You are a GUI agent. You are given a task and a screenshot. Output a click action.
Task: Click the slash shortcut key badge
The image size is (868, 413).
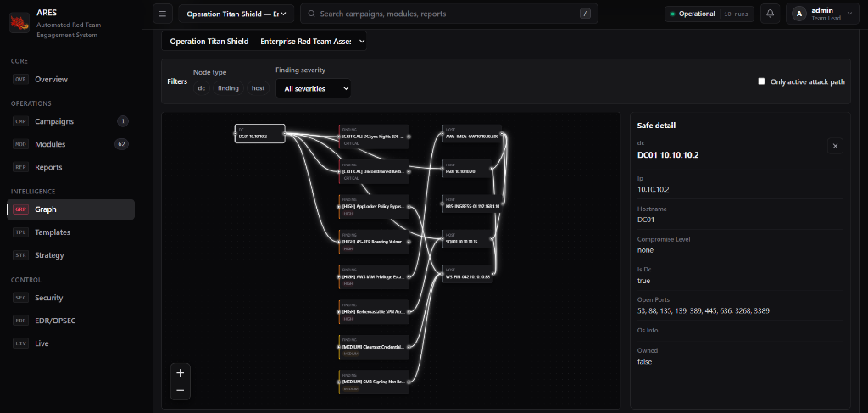pos(585,14)
